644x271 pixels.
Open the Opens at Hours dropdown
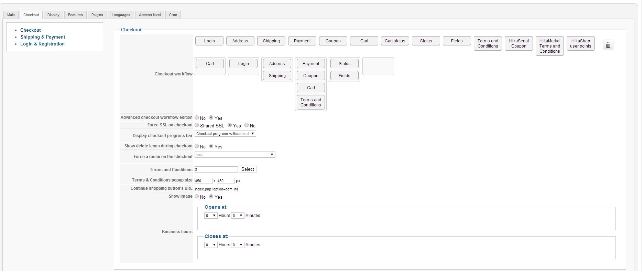(210, 216)
